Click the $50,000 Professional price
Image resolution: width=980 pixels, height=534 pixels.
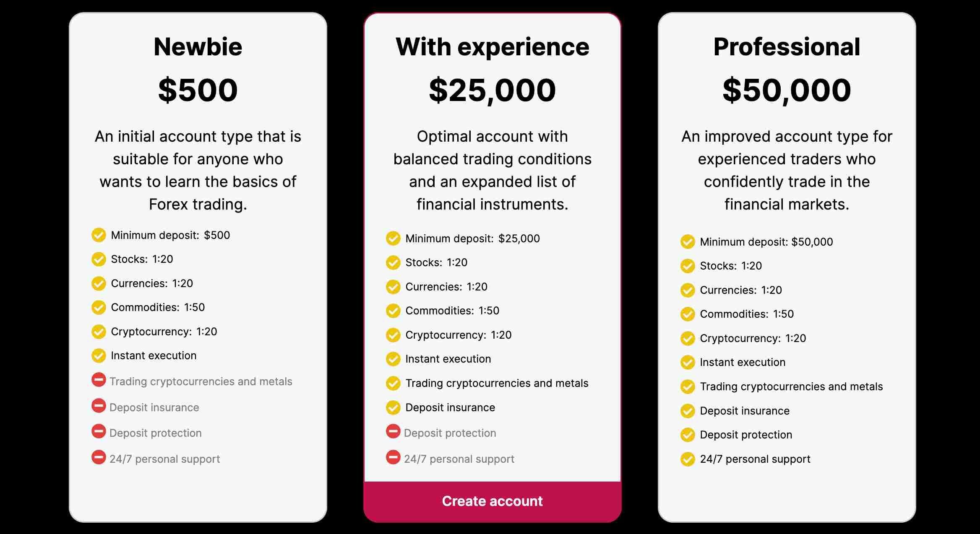(787, 90)
